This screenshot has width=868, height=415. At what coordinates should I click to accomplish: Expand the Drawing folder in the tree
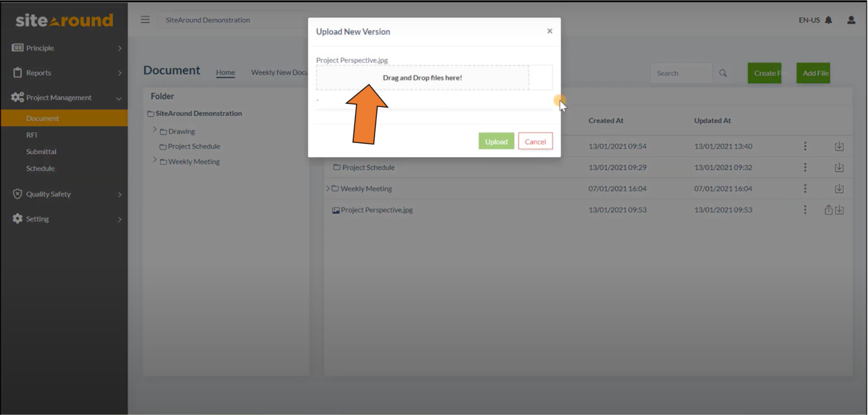(154, 131)
